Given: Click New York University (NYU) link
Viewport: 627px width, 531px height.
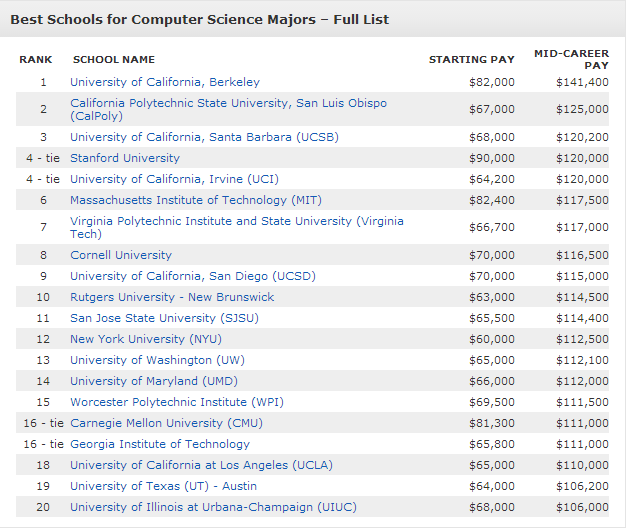Looking at the screenshot, I should (143, 339).
